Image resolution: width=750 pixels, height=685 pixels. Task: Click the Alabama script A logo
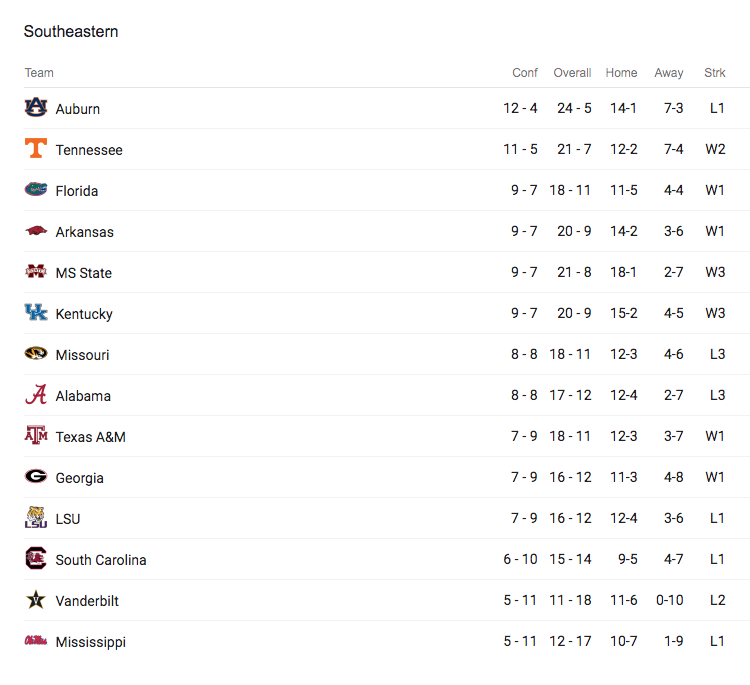(36, 395)
